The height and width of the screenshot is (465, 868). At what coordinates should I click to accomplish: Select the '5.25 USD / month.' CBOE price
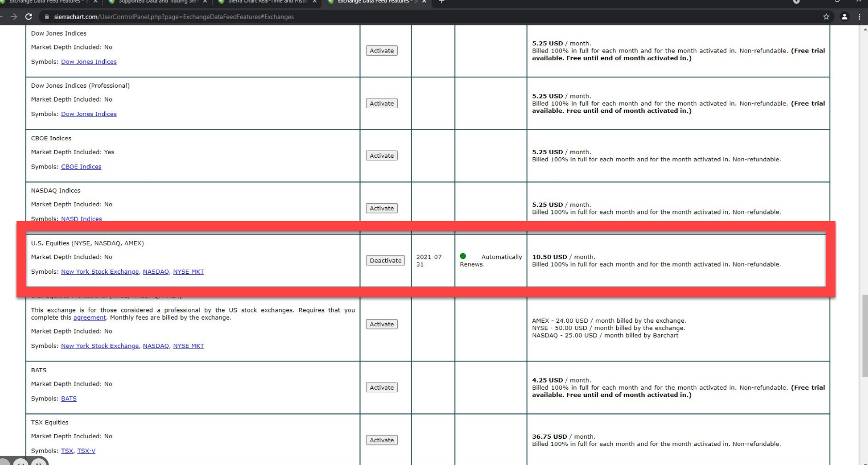[x=562, y=152]
